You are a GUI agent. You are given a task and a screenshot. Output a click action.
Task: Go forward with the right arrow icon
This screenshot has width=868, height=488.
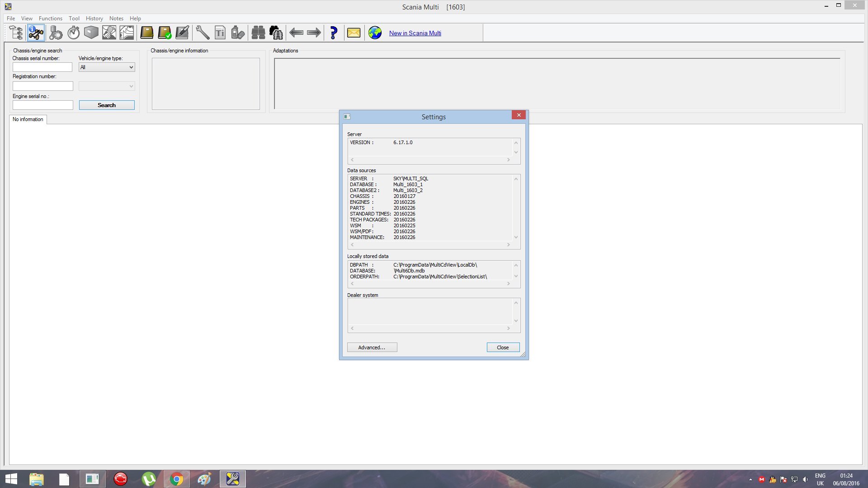[314, 33]
